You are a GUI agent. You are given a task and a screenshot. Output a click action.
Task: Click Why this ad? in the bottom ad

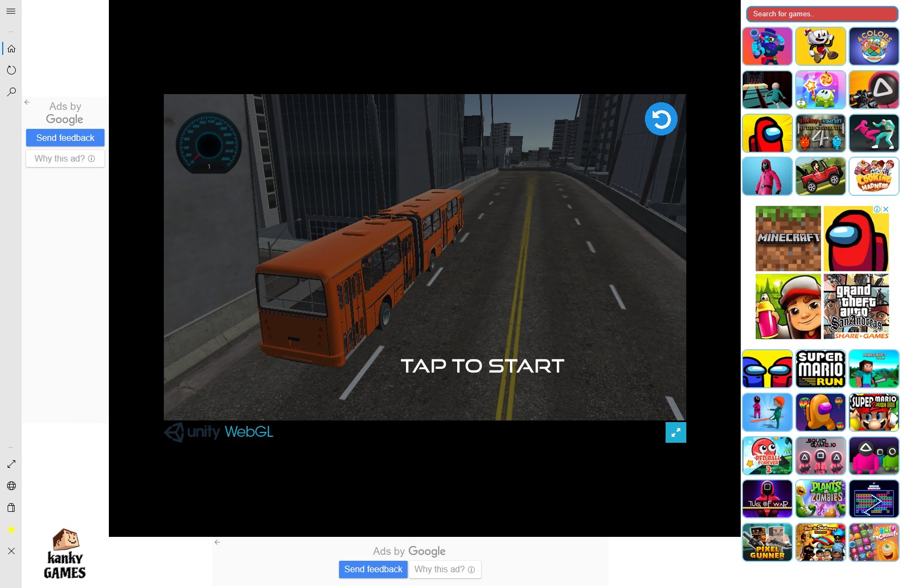tap(445, 570)
